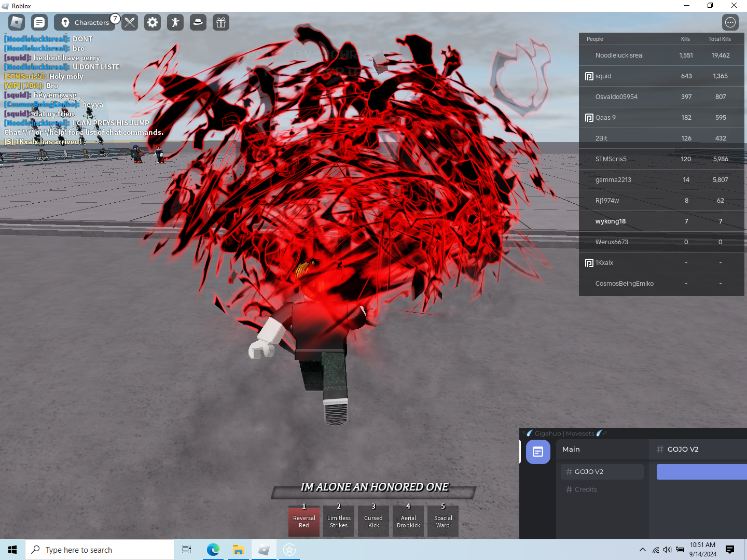Click the crossed swords icon
The image size is (747, 560).
[x=130, y=22]
